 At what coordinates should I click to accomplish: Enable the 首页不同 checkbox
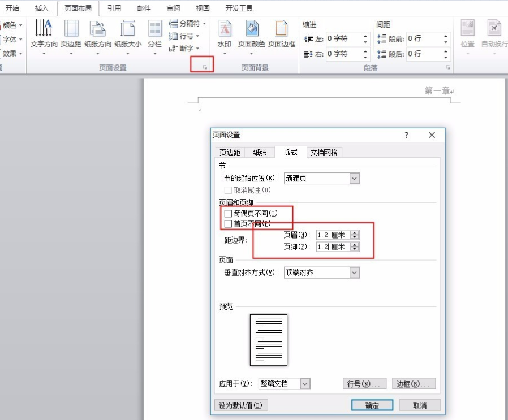point(228,223)
